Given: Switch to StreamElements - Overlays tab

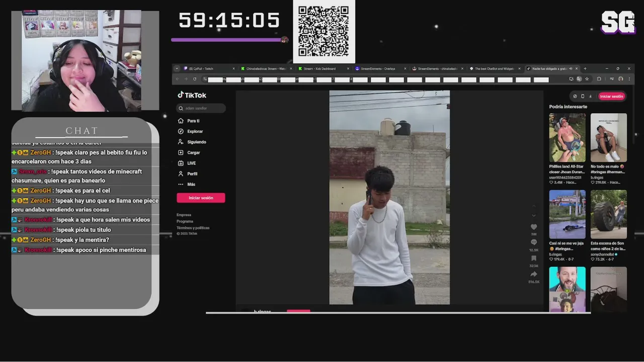Looking at the screenshot, I should [380, 68].
